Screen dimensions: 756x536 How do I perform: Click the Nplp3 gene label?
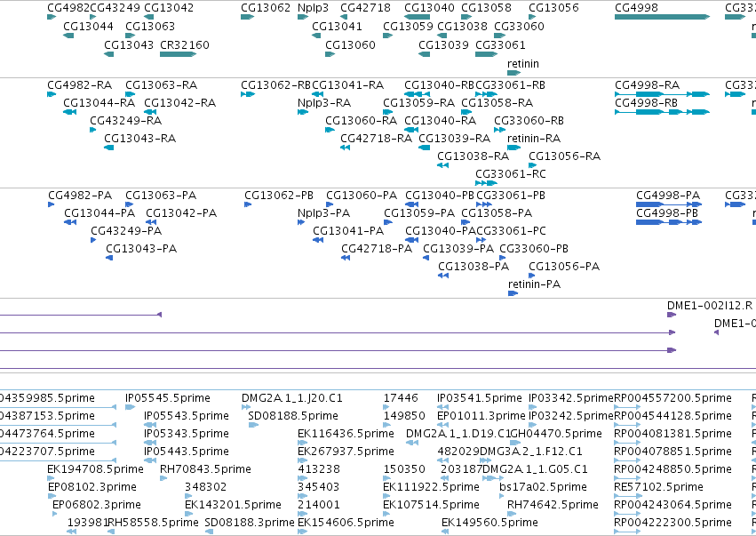(313, 8)
